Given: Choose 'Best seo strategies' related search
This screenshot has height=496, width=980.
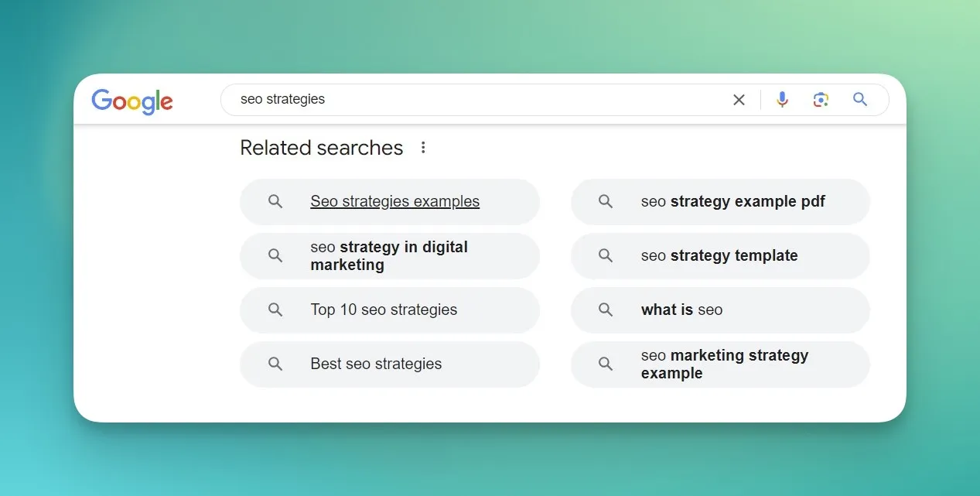Looking at the screenshot, I should coord(390,364).
